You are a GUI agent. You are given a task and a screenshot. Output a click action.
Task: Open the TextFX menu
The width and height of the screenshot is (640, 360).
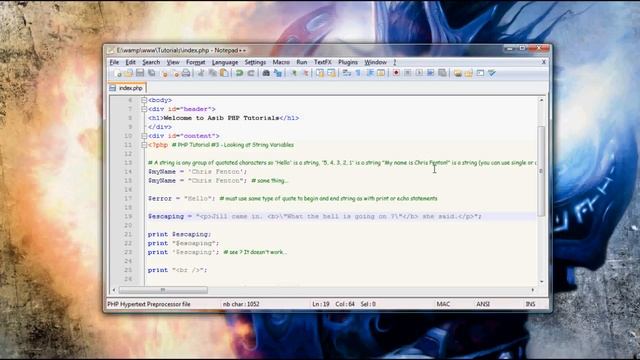[322, 62]
